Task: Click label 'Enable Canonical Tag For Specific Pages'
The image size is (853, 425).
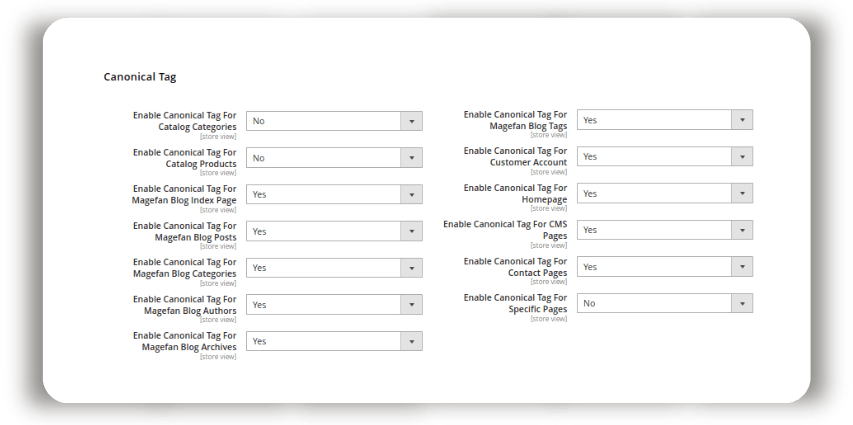Action: [515, 303]
